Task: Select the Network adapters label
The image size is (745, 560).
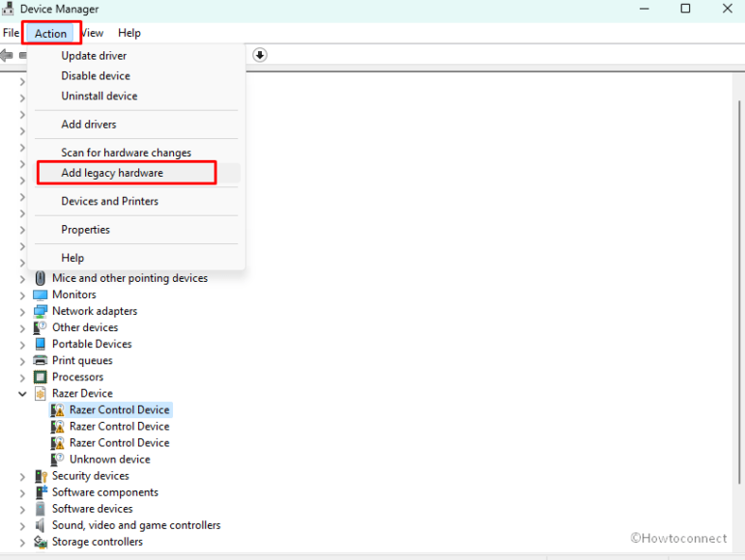Action: (x=95, y=311)
